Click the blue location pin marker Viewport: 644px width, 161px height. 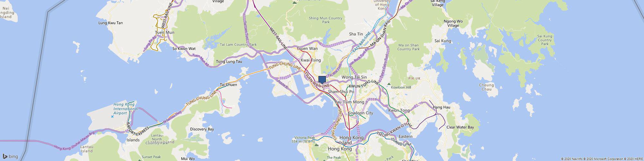[322, 80]
